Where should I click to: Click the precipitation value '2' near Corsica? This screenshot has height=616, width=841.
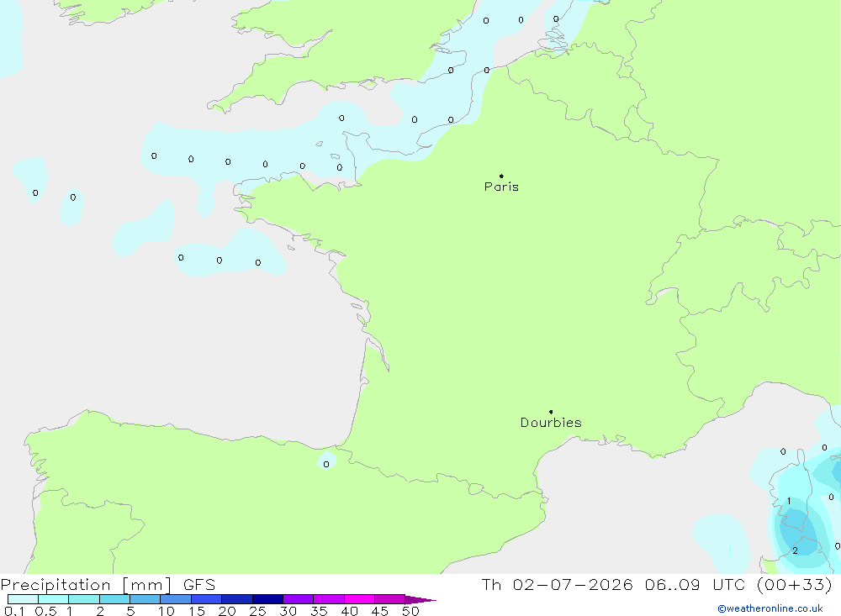[x=795, y=550]
